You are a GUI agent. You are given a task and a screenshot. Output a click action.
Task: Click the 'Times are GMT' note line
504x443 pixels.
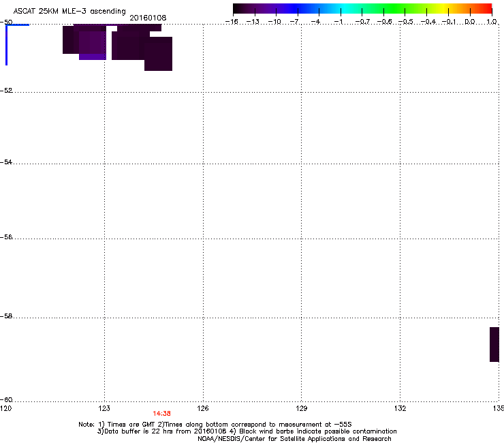215,425
